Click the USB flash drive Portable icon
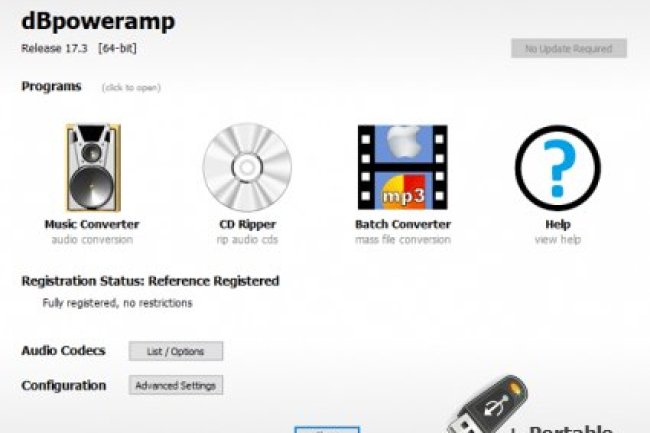650x433 pixels. [x=488, y=405]
